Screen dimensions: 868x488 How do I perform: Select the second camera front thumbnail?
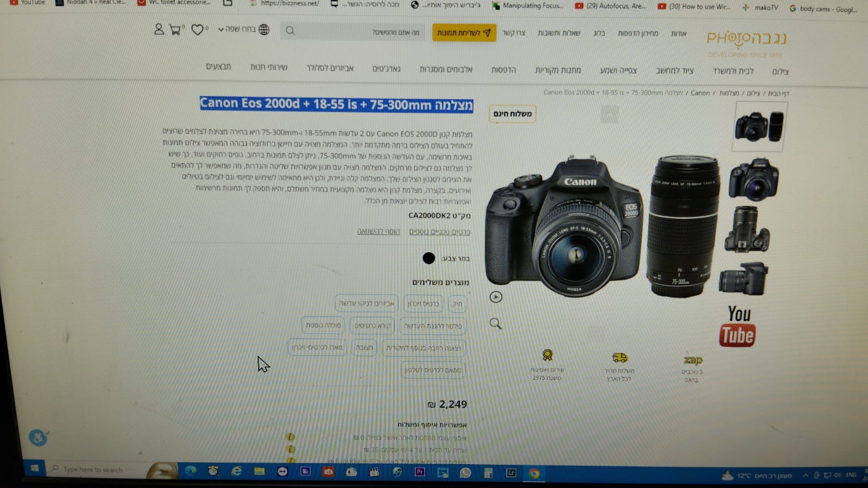pyautogui.click(x=754, y=179)
